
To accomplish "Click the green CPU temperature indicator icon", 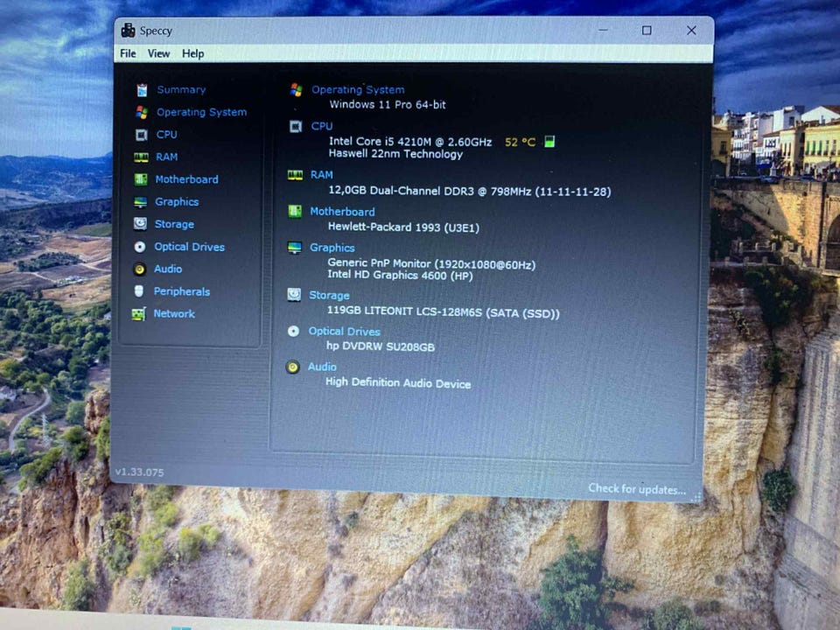I will tap(549, 142).
